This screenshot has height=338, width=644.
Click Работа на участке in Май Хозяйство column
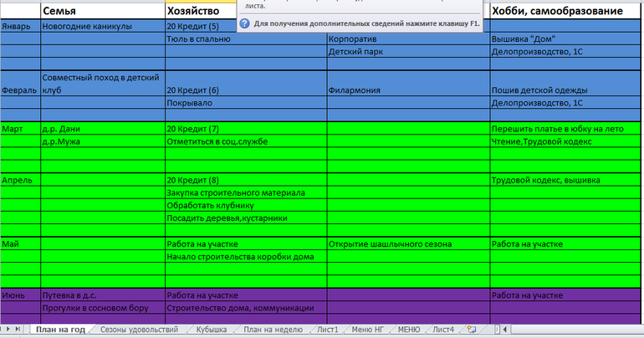[246, 244]
